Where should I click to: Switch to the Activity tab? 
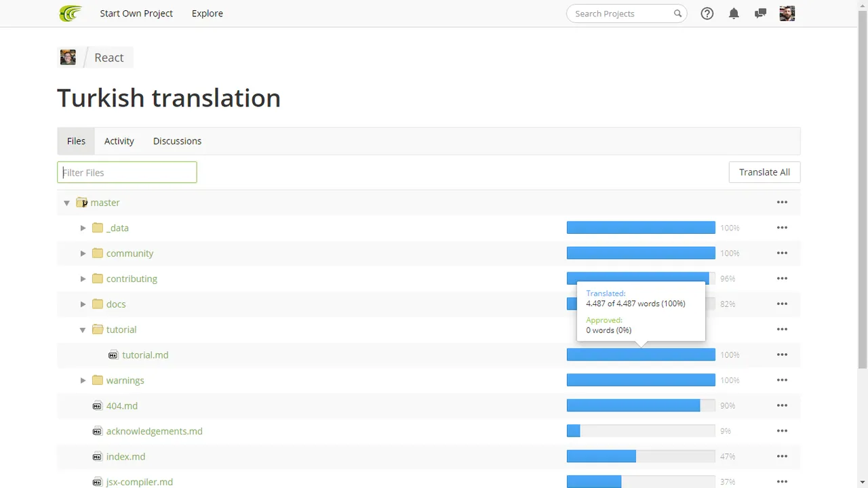(119, 141)
